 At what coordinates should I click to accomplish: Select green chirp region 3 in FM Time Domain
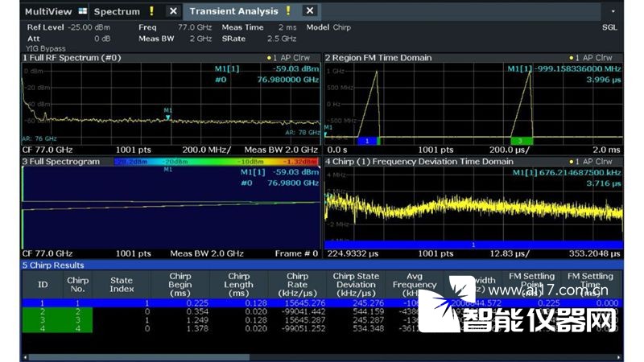521,141
